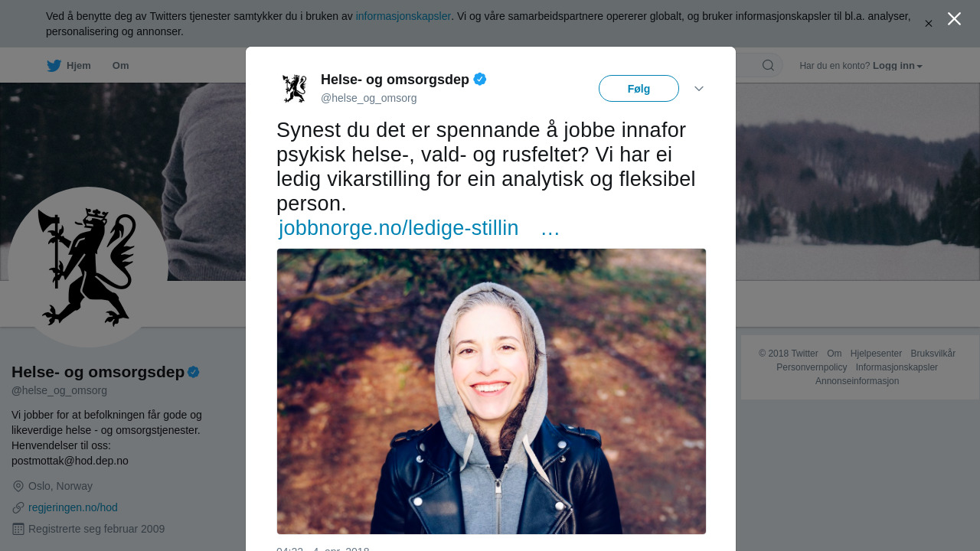Expand the tweet options chevron menu
Screen dimensions: 980x551
(x=699, y=89)
